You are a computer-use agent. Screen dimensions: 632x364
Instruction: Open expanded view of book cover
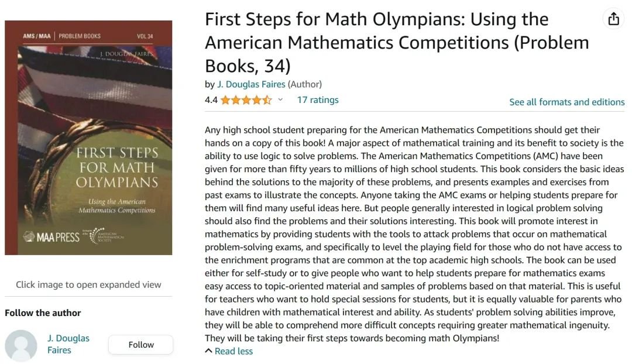tap(88, 138)
